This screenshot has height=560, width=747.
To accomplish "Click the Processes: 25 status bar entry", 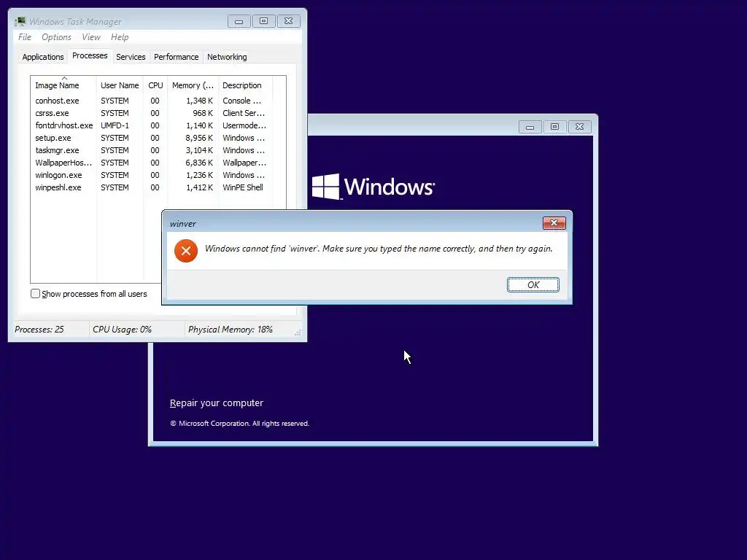I will point(39,330).
